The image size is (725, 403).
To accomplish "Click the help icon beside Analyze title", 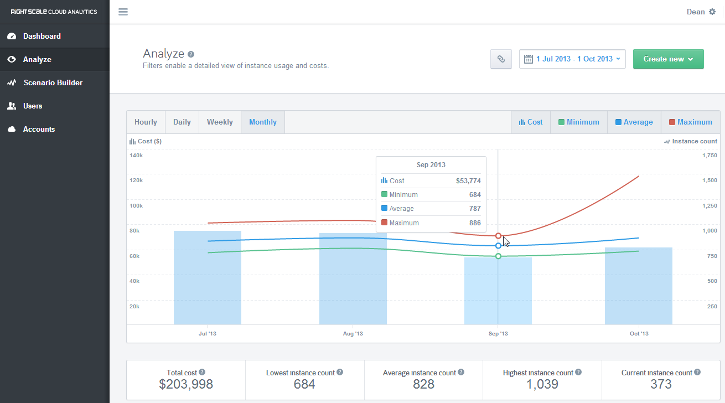I will click(191, 54).
